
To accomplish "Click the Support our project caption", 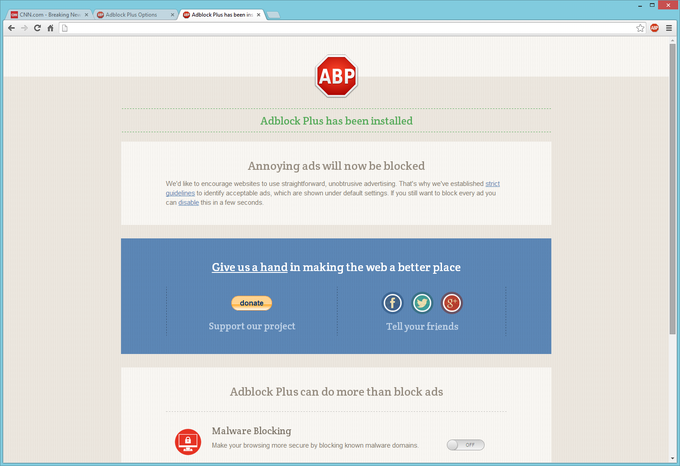I will [x=252, y=326].
